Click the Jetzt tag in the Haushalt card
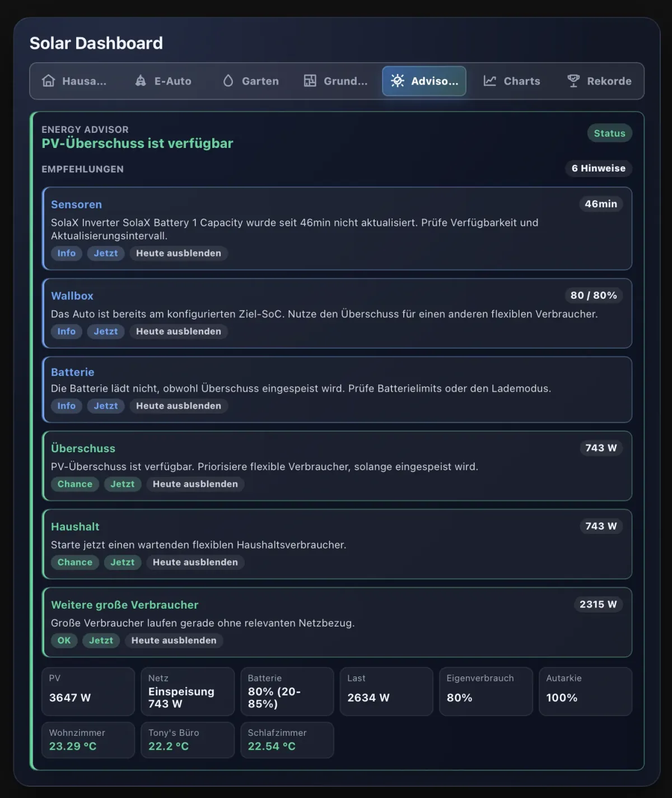Image resolution: width=672 pixels, height=798 pixels. tap(123, 562)
